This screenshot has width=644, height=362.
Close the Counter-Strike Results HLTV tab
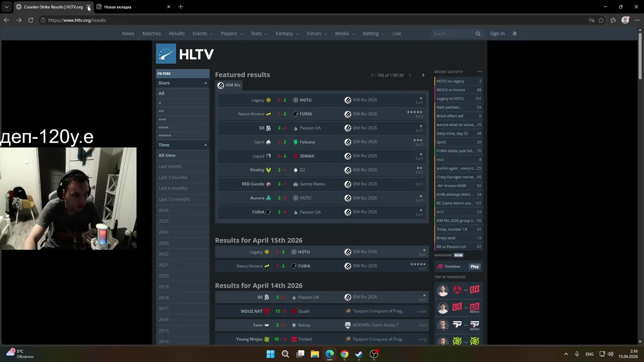(89, 7)
